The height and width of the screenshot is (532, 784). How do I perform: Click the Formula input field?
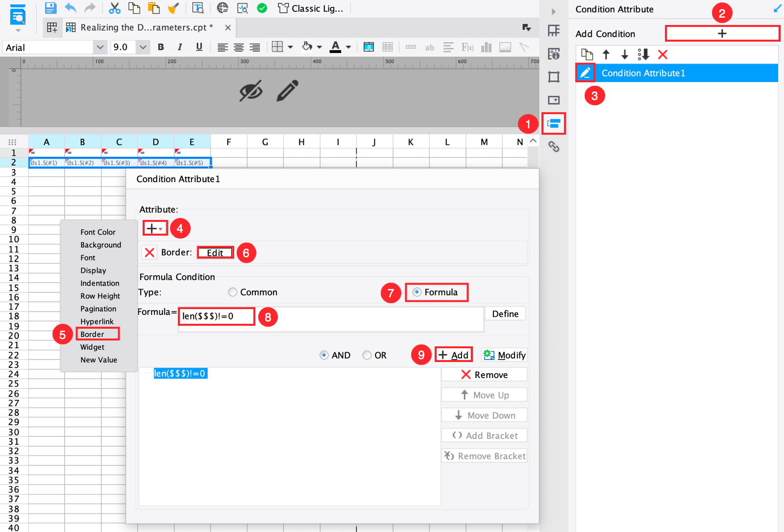[x=331, y=319]
